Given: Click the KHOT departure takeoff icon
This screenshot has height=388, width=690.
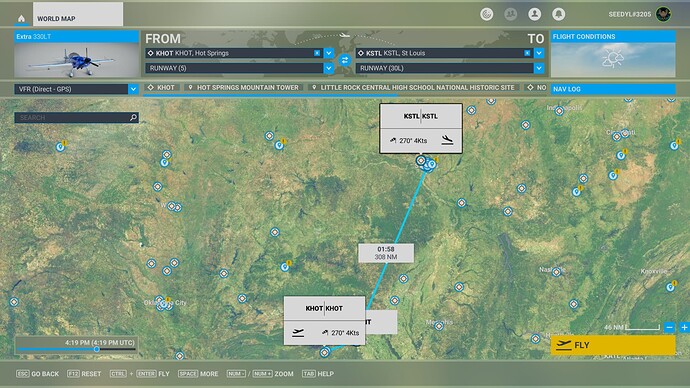Looking at the screenshot, I should click(x=298, y=333).
